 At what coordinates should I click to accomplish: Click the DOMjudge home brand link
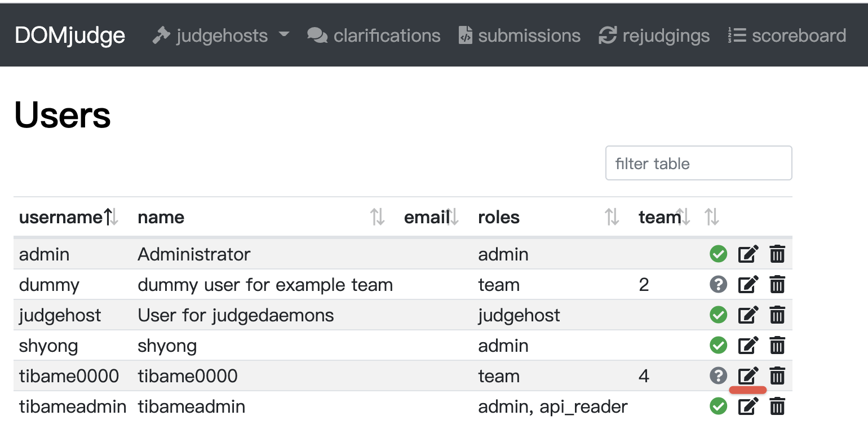click(70, 36)
